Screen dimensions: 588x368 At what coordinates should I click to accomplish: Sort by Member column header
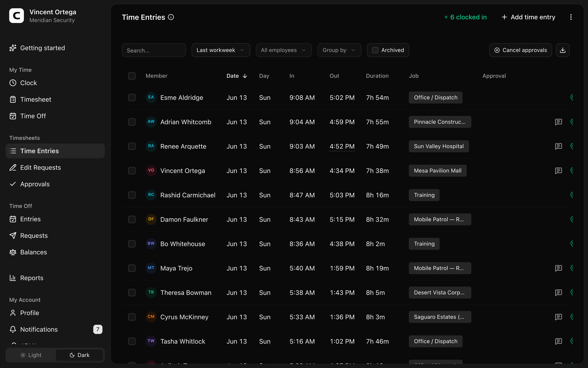tap(156, 76)
